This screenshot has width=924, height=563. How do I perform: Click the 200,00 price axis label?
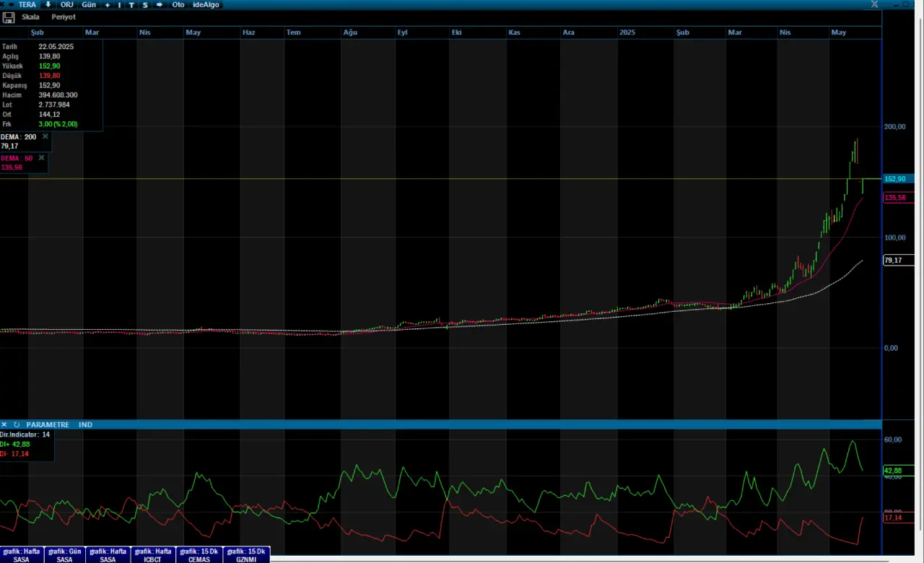click(x=894, y=127)
